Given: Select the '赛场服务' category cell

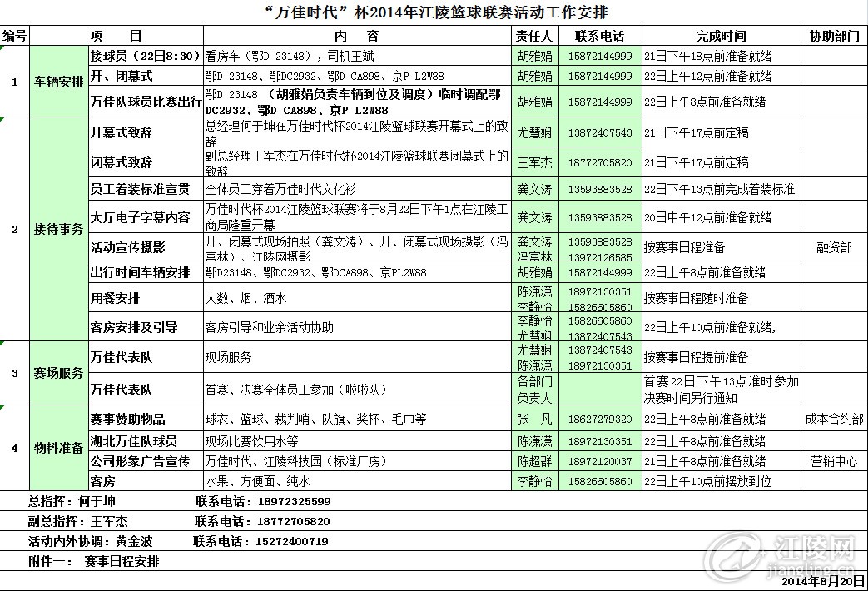Looking at the screenshot, I should click(x=59, y=373).
